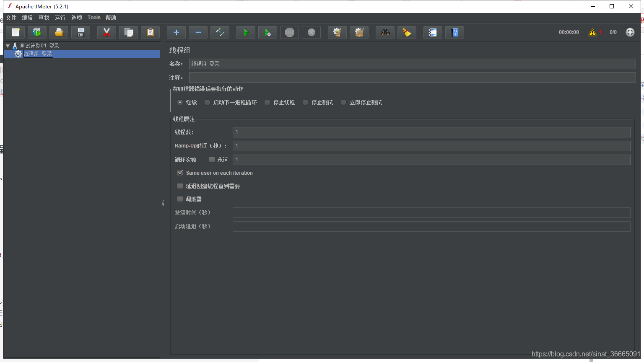Click the 启动延迟 input field
Viewport: 644px width, 362px height.
click(431, 226)
